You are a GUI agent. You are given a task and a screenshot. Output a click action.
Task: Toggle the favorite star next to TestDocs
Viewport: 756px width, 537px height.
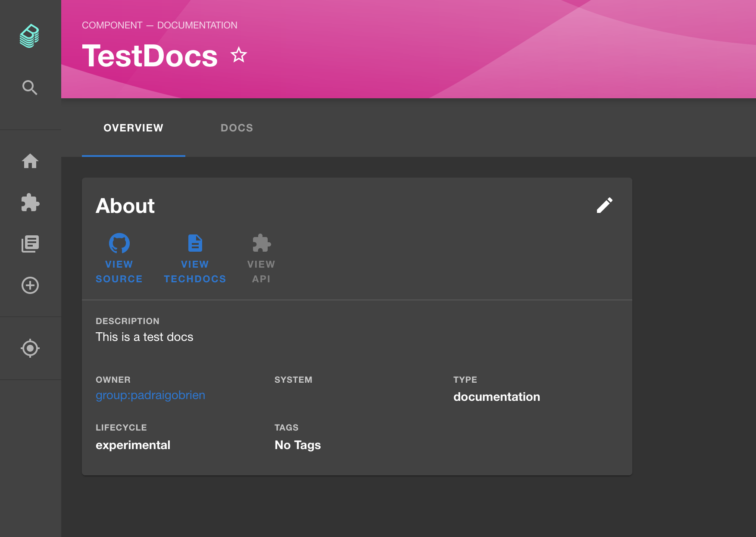[x=238, y=55]
